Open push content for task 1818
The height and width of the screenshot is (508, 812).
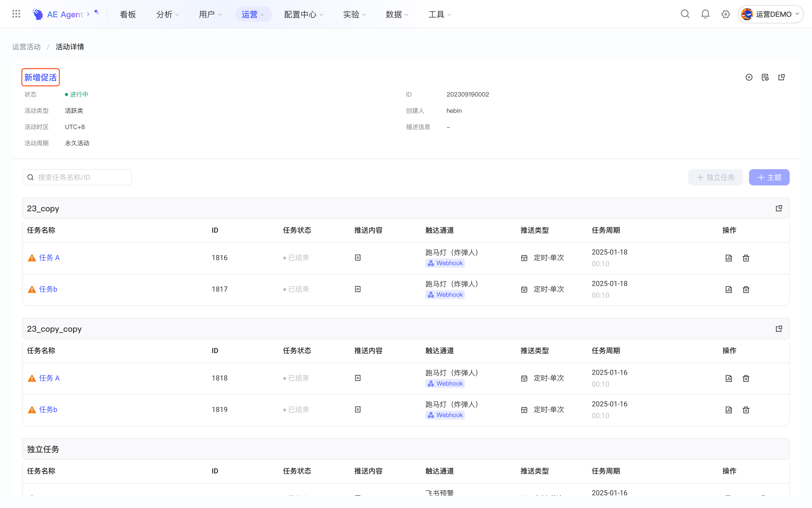point(358,378)
